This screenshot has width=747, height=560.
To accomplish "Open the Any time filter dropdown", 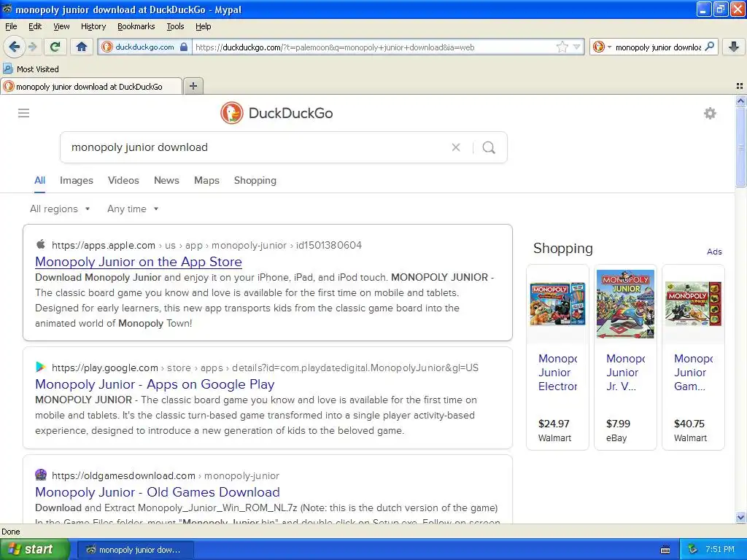I will 133,209.
